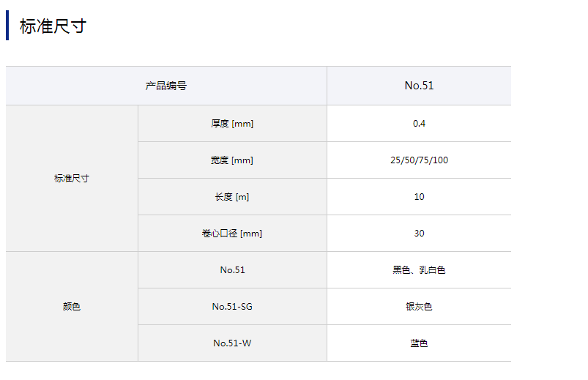Screen dimensions: 588x380
Task: Select the No.51 cell in color rows
Action: click(x=232, y=270)
